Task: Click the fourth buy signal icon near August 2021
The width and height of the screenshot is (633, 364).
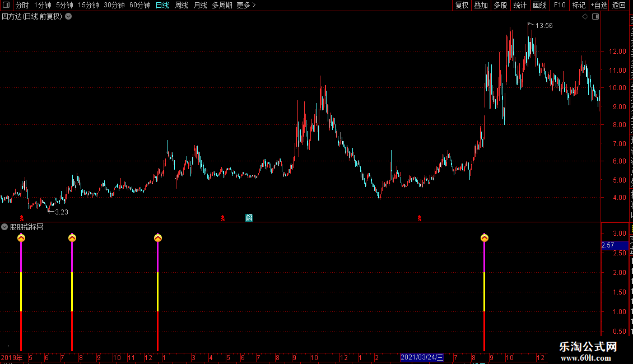Action: 485,237
